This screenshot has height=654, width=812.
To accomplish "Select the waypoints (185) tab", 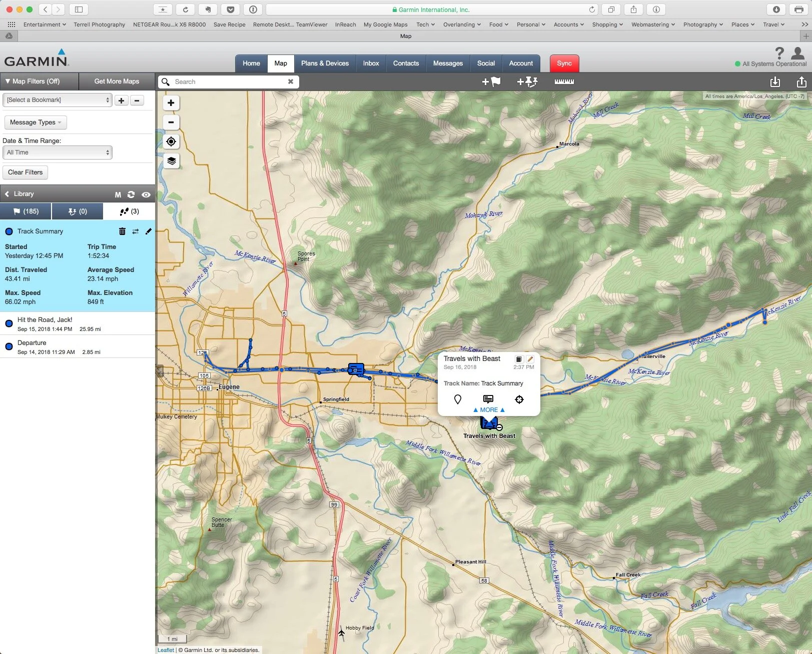I will coord(26,211).
